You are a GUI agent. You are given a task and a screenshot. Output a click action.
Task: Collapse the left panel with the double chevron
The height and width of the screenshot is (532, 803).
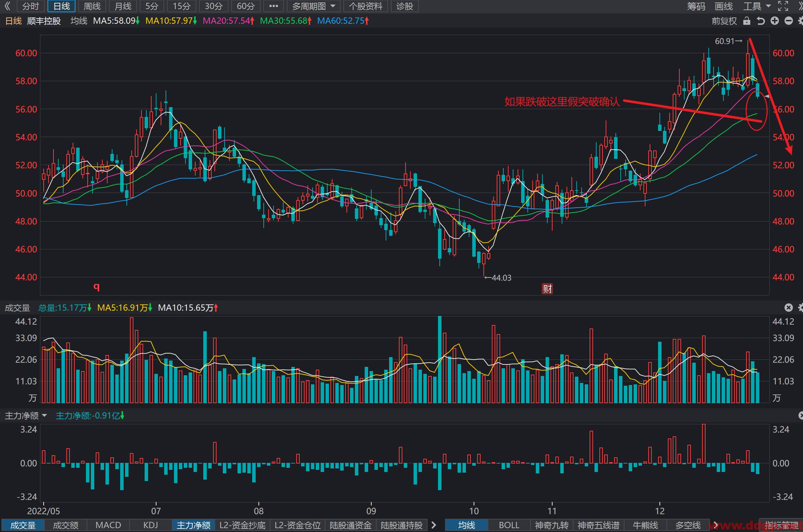pos(7,6)
